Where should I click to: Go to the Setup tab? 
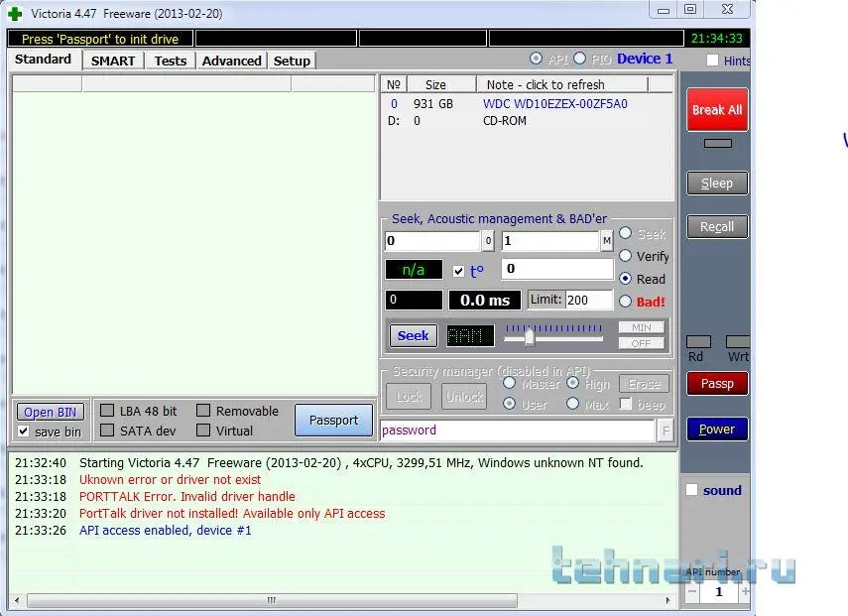click(292, 61)
